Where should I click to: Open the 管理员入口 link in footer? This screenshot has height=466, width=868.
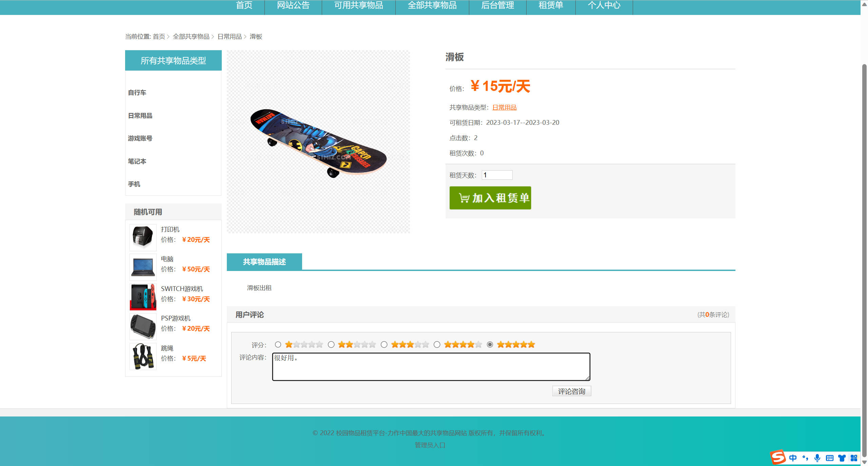[429, 445]
